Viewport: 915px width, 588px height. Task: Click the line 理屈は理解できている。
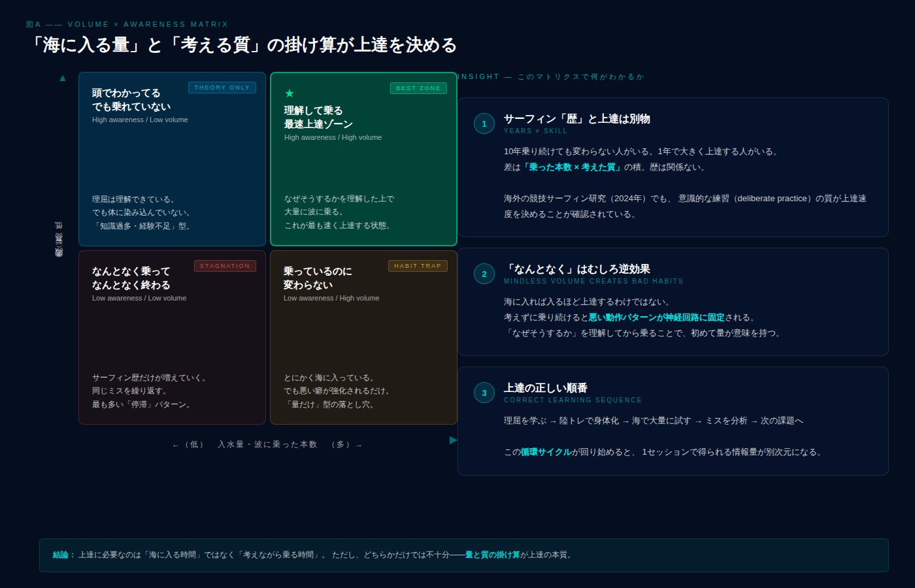(135, 199)
